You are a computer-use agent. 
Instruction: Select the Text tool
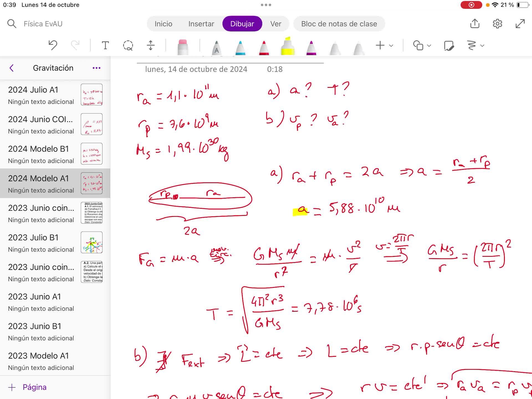105,45
